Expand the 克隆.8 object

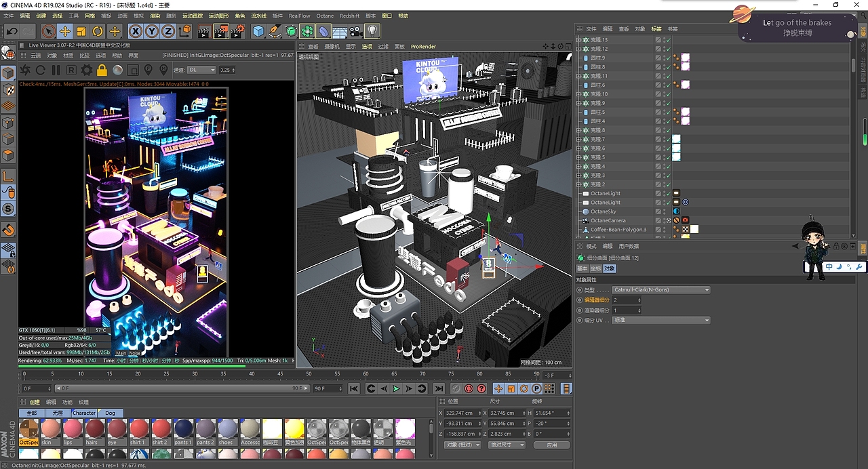tap(578, 130)
